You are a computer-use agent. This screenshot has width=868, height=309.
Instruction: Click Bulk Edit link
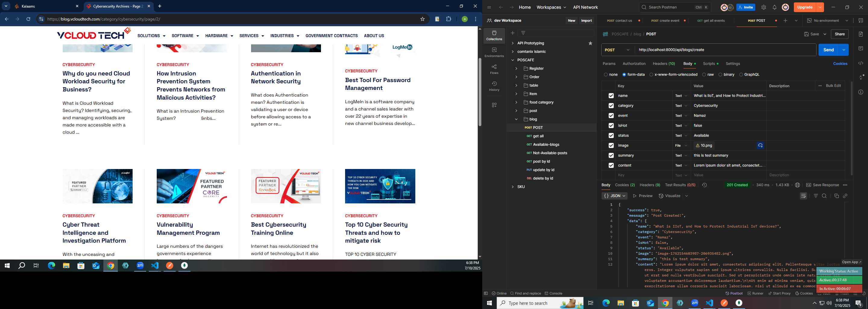click(x=833, y=86)
